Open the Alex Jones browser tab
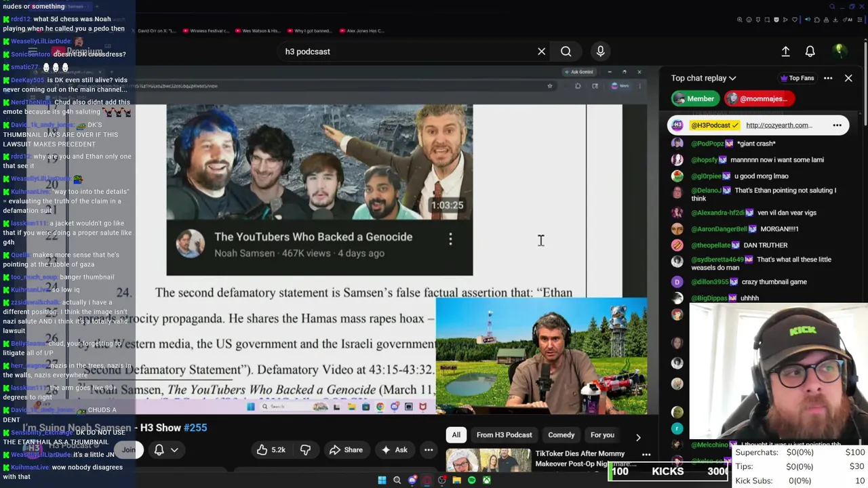The image size is (868, 488). click(363, 30)
